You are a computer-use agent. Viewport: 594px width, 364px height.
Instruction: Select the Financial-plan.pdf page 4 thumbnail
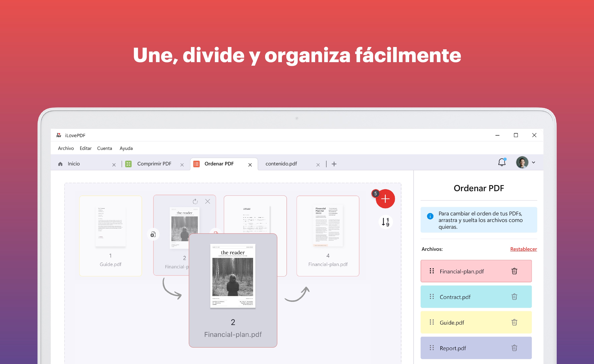tap(328, 236)
